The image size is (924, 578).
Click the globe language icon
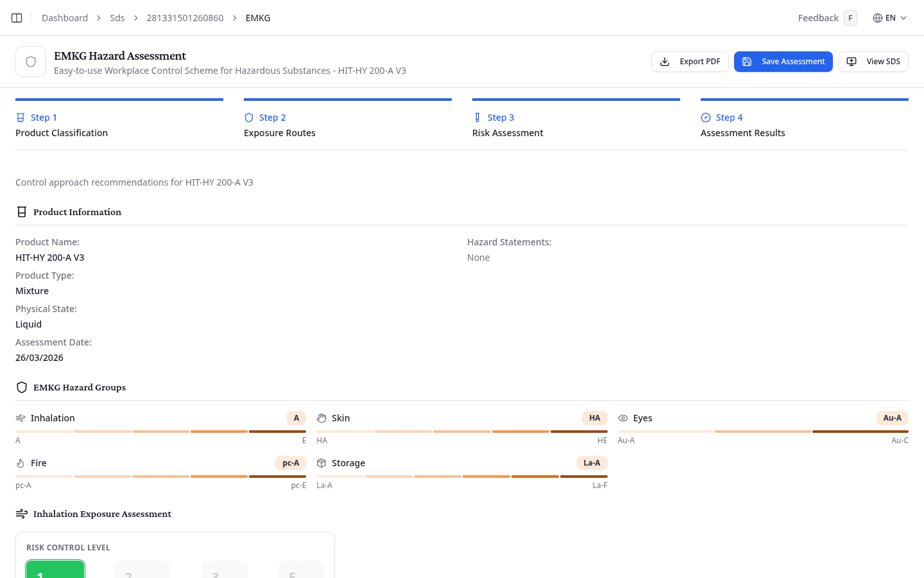click(877, 18)
